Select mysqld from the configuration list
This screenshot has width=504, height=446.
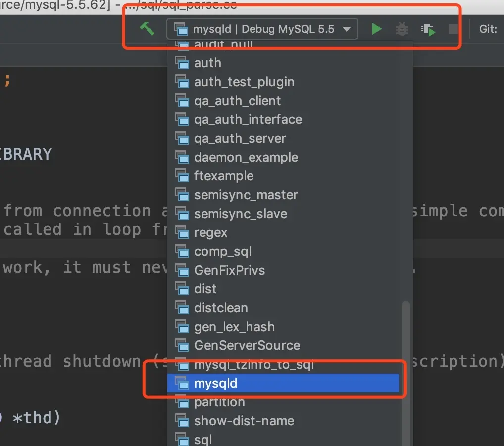283,383
